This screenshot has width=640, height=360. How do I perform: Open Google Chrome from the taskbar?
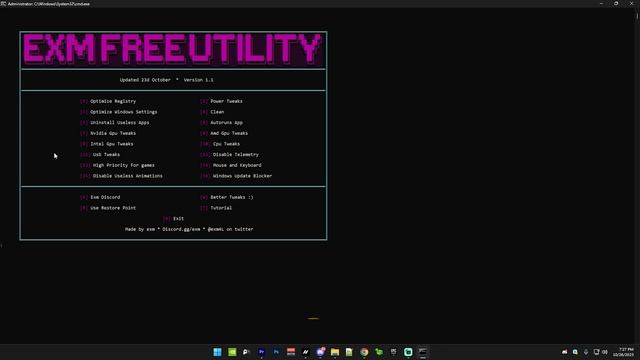[x=364, y=352]
